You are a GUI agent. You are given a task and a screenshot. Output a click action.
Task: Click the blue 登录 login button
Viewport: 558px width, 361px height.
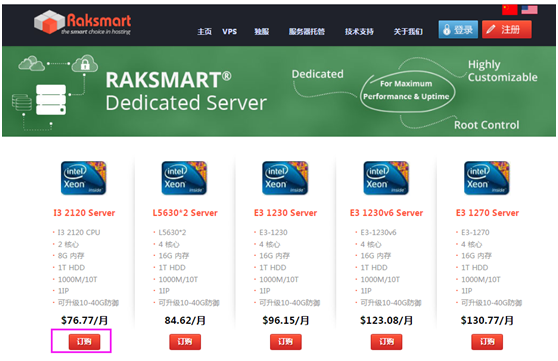458,30
